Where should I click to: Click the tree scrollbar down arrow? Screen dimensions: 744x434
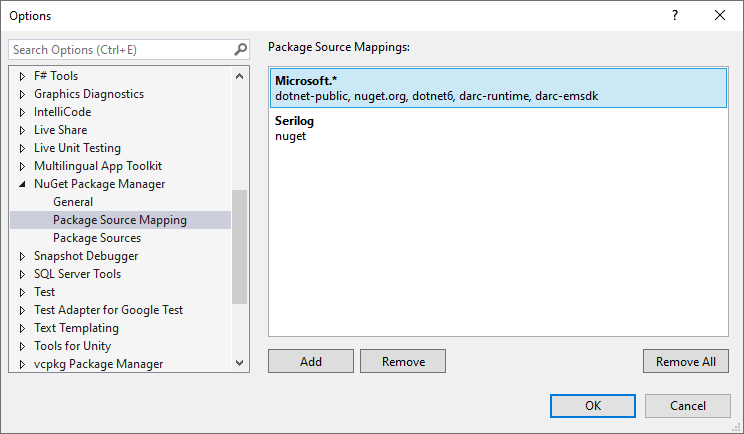pos(240,363)
